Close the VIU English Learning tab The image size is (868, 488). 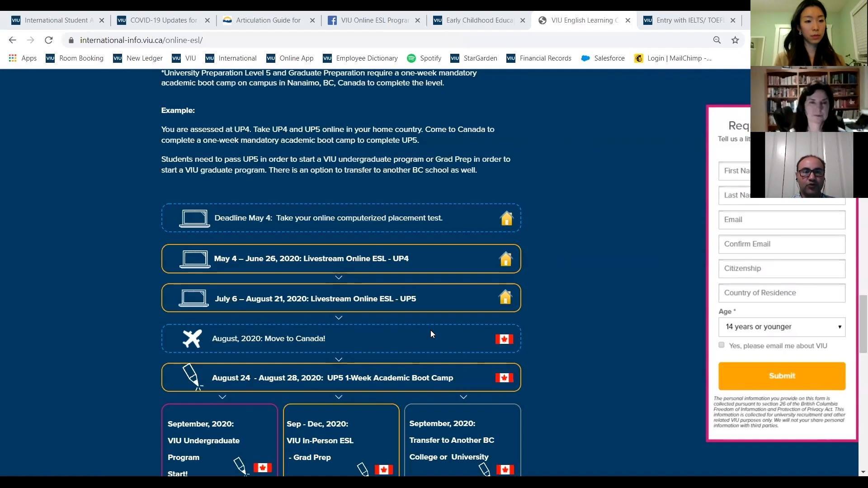[628, 20]
